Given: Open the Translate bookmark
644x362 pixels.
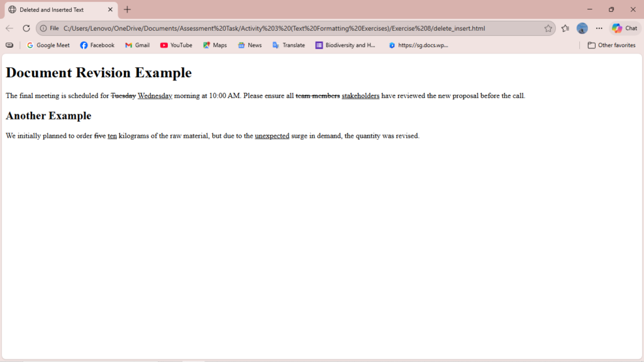Looking at the screenshot, I should click(x=289, y=45).
